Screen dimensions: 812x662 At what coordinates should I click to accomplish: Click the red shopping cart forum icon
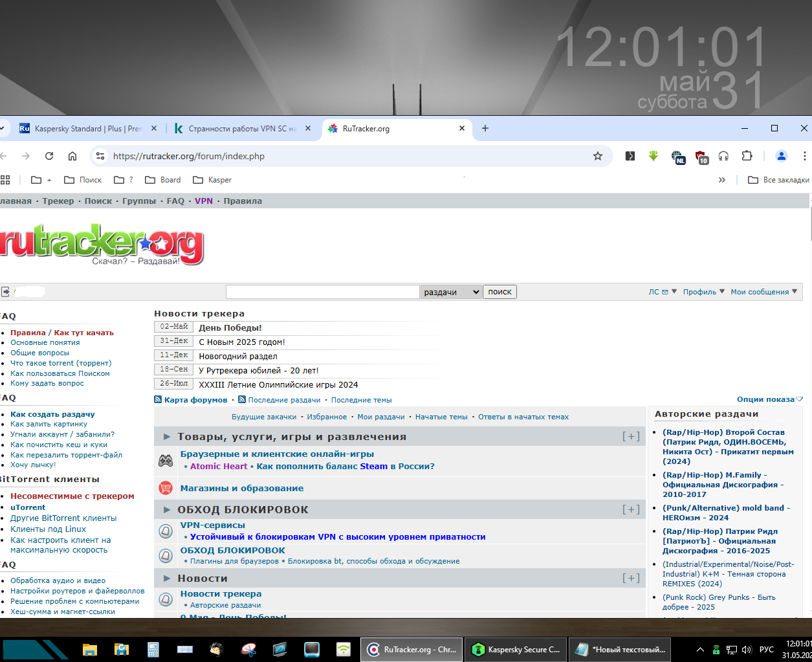[166, 488]
